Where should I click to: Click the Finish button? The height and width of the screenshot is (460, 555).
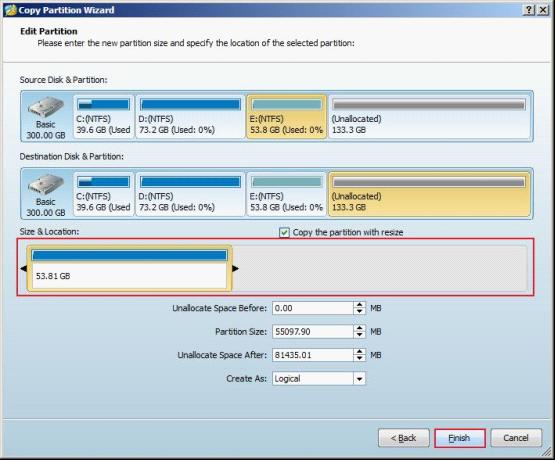pyautogui.click(x=459, y=438)
